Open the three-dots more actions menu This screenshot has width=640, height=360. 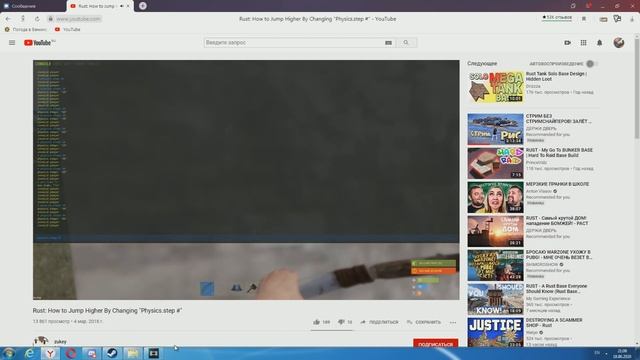[453, 322]
